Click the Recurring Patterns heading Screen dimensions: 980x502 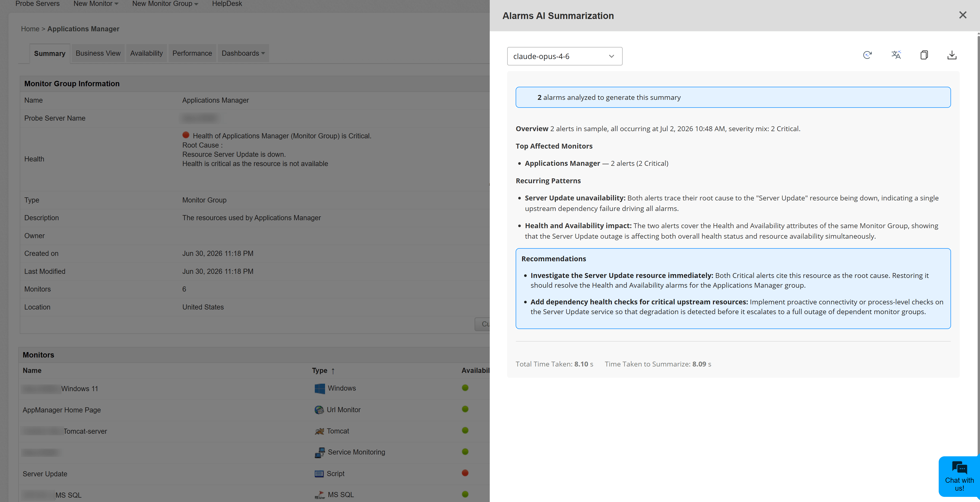coord(548,181)
